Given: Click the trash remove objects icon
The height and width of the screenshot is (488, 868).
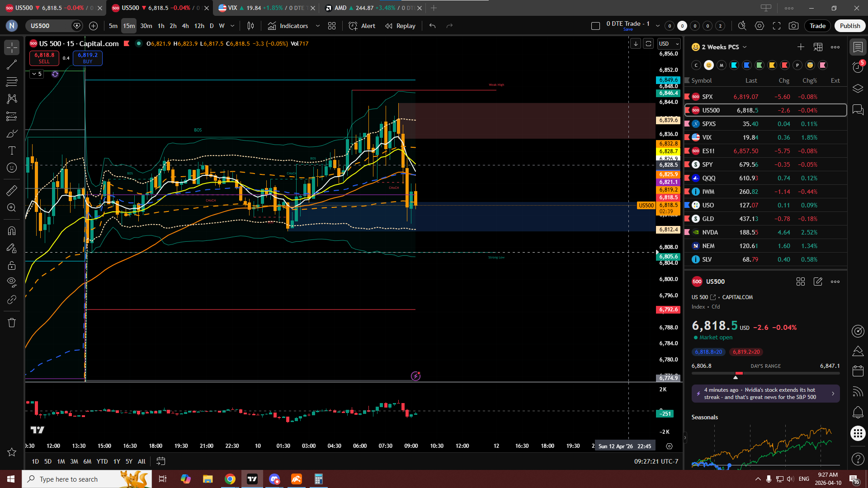Looking at the screenshot, I should (12, 323).
